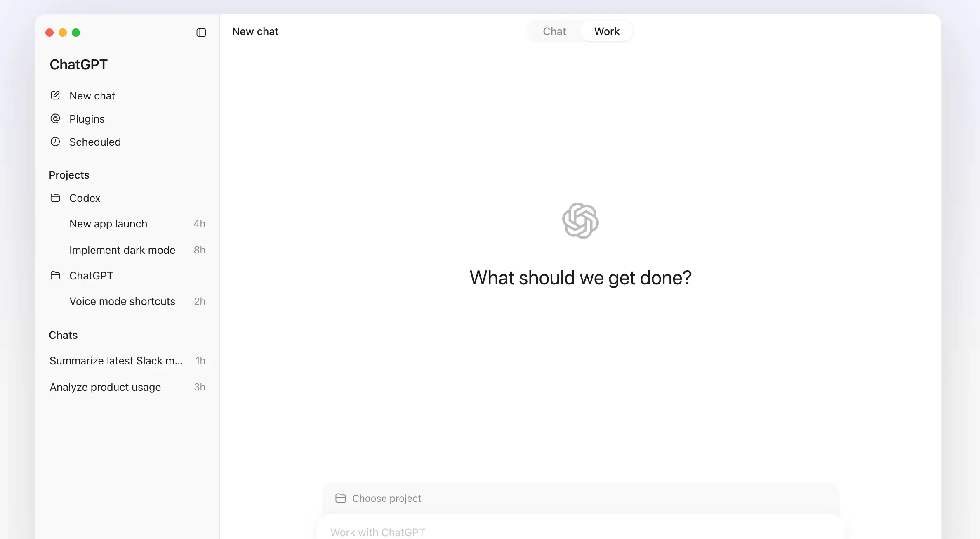
Task: Click the Codex project folder icon
Action: tap(55, 198)
